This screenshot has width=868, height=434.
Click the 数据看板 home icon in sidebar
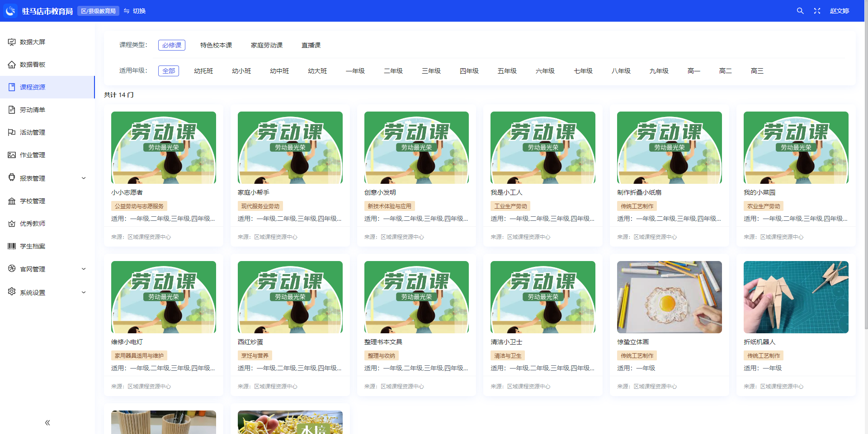pyautogui.click(x=12, y=65)
